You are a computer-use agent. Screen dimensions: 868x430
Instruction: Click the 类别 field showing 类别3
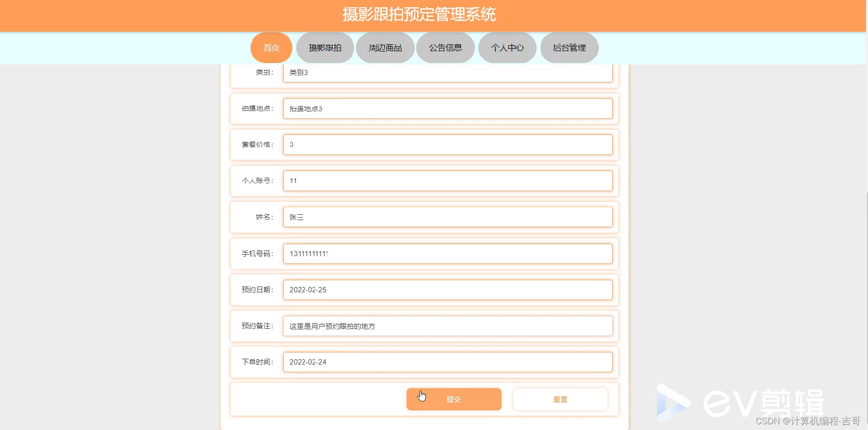(x=447, y=72)
